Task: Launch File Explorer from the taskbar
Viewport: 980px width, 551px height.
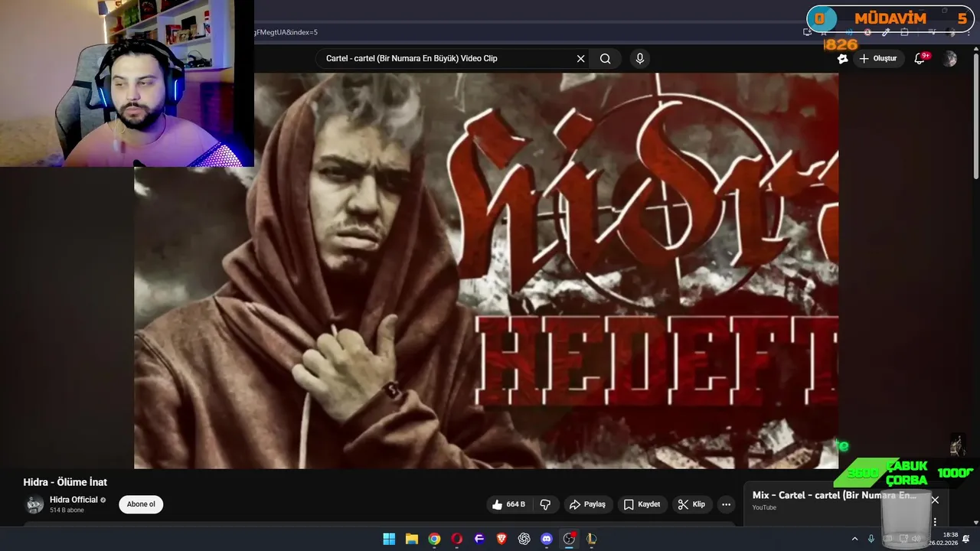Action: tap(412, 539)
